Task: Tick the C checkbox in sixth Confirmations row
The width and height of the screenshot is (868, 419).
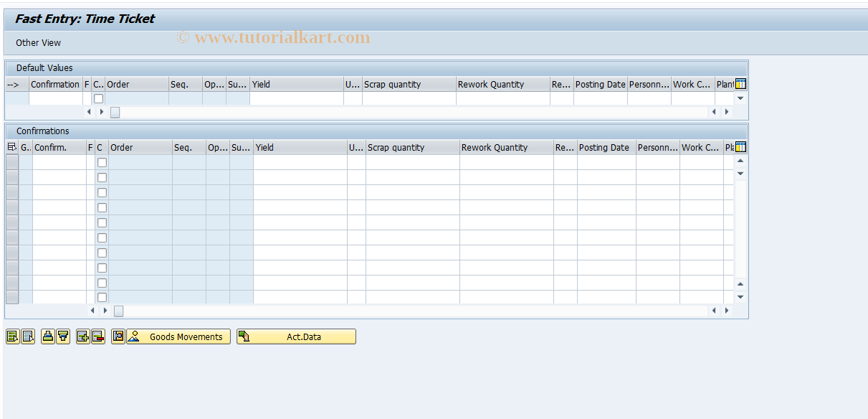Action: pyautogui.click(x=102, y=237)
